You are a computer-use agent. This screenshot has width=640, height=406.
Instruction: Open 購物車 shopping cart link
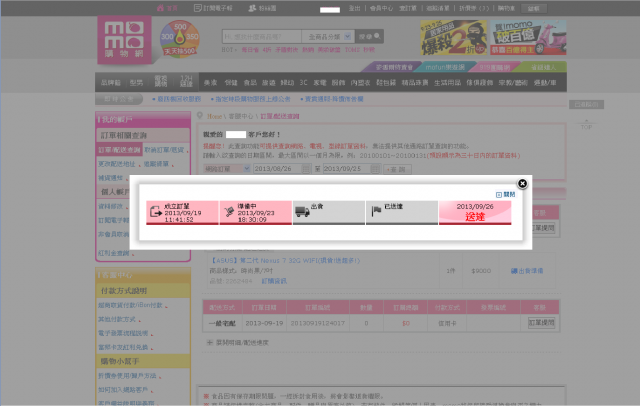pos(506,8)
